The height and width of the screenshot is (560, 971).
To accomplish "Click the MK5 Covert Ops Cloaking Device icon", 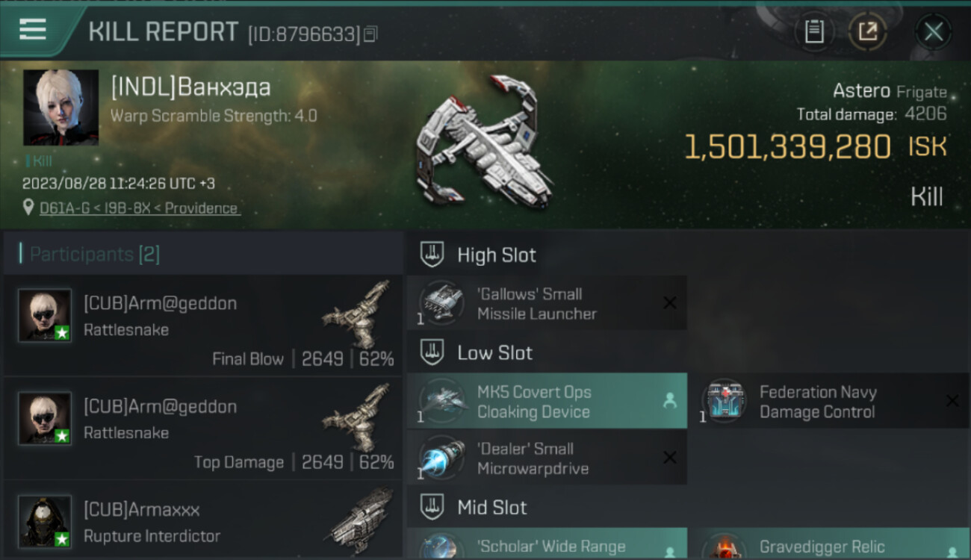I will 442,401.
